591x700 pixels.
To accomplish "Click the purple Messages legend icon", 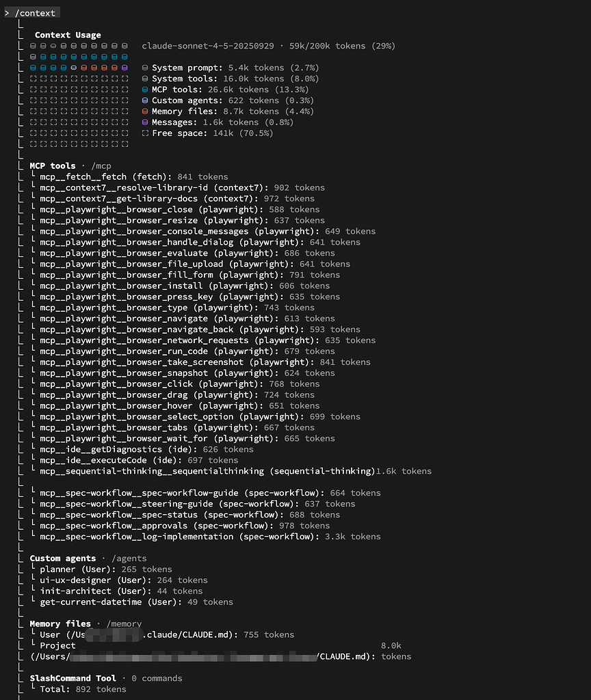I will [x=145, y=122].
